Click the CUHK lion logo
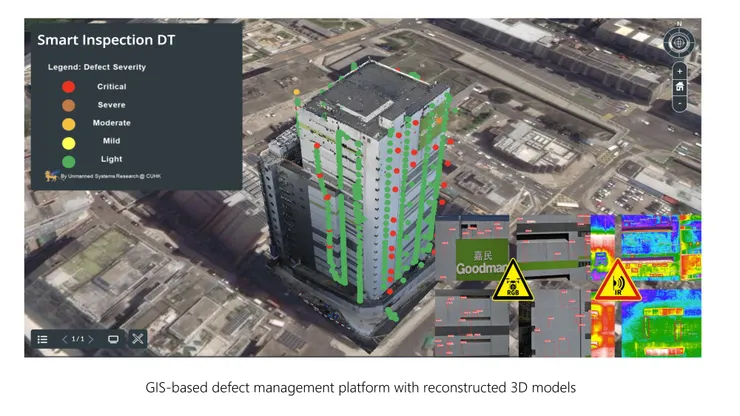The image size is (740, 416). pos(51,176)
